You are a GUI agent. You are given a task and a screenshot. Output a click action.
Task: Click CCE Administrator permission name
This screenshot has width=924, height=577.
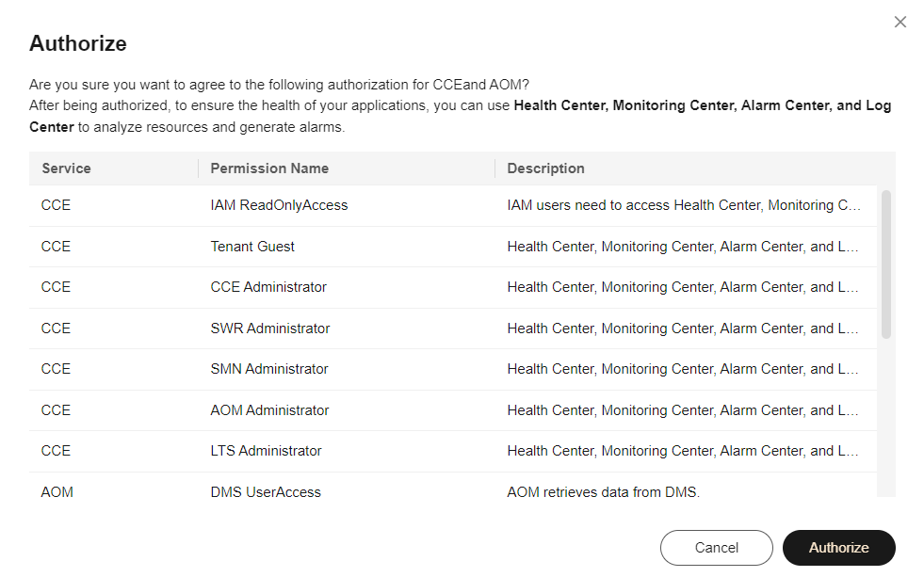(268, 287)
